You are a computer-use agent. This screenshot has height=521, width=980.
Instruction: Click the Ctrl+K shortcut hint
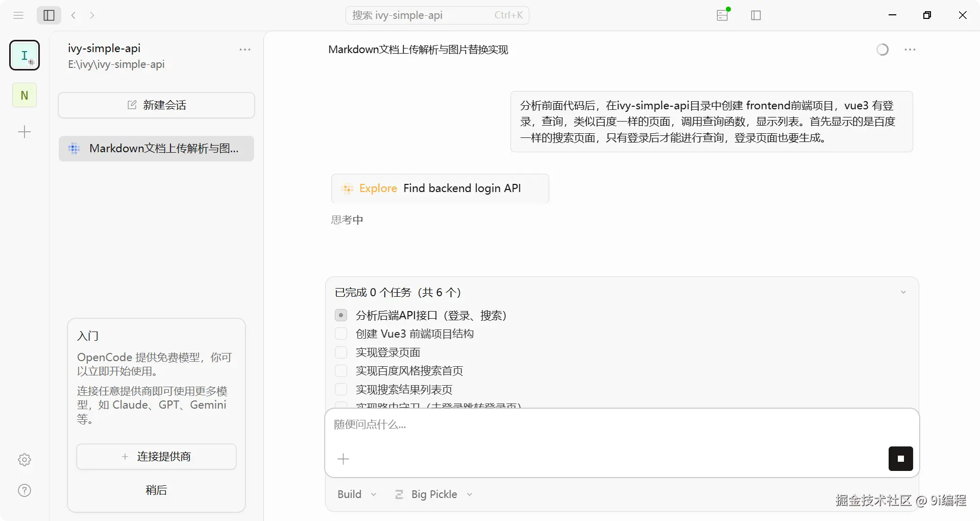[x=508, y=15]
